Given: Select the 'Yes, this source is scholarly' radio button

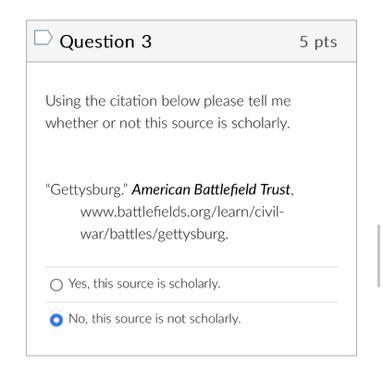Looking at the screenshot, I should coord(56,285).
